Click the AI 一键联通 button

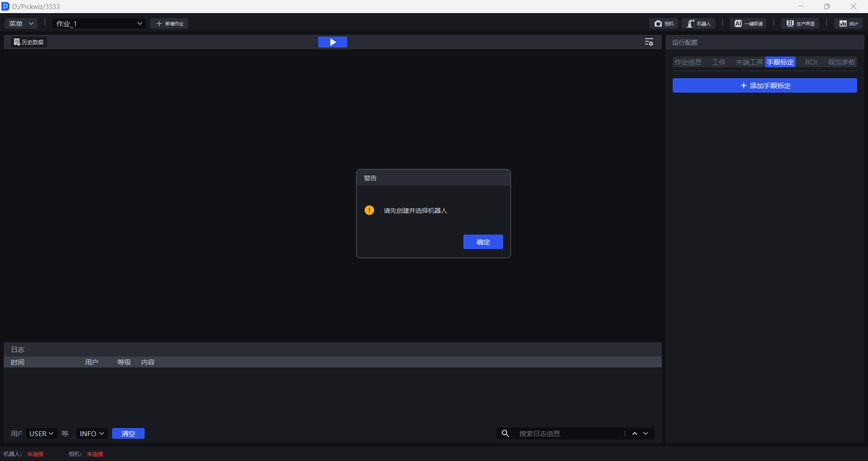click(x=748, y=24)
